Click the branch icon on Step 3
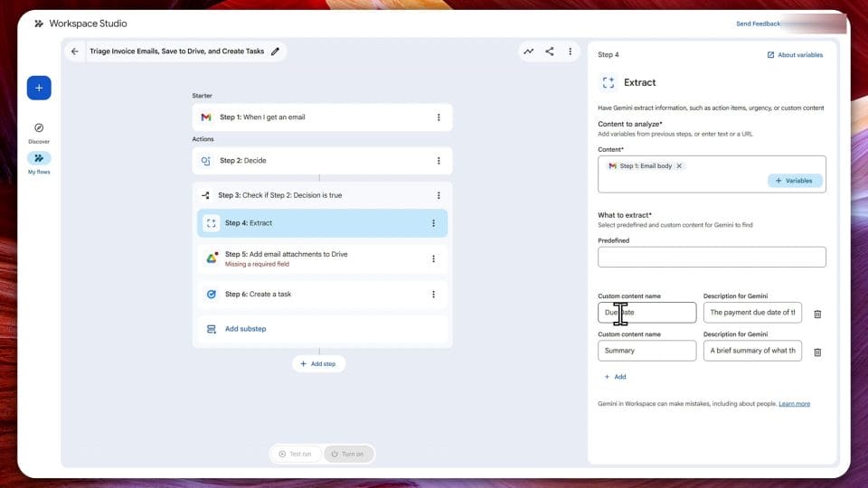Screen dimensions: 868x488 point(205,195)
